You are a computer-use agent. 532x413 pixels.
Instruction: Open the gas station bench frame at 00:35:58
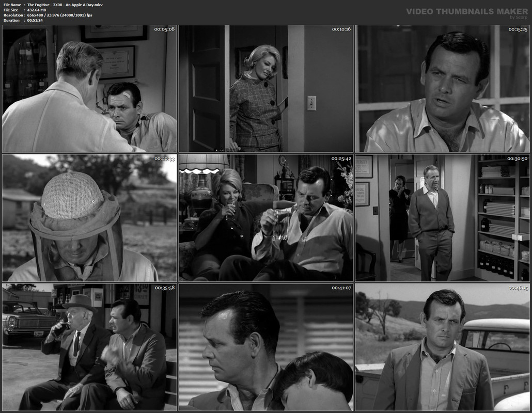[x=89, y=347]
